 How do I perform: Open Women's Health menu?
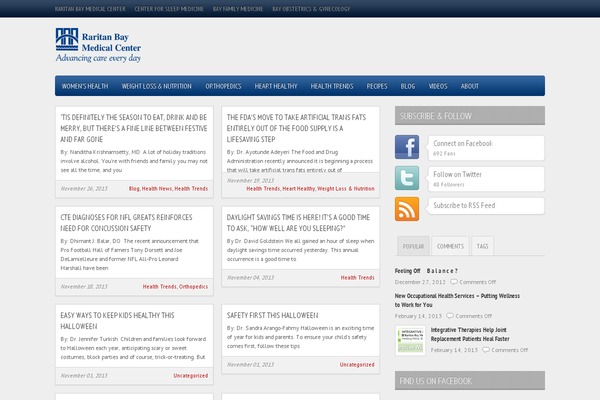(x=85, y=86)
